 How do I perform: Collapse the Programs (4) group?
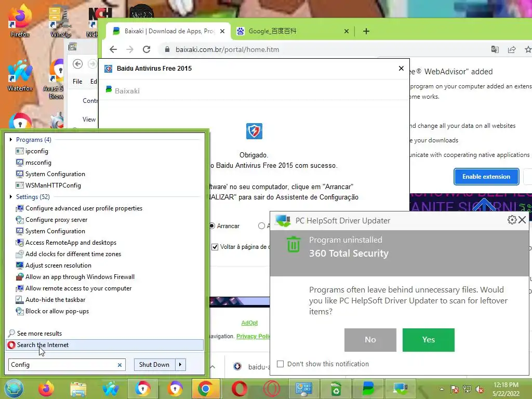[11, 139]
